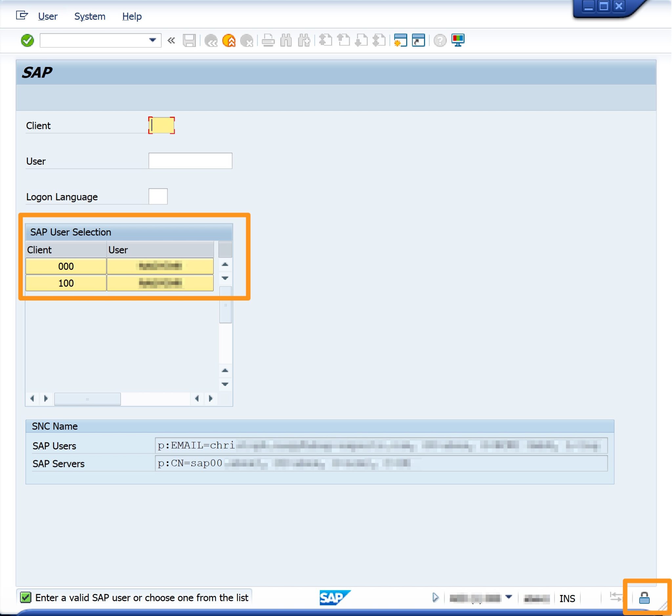Click inside the Client input field
The image size is (672, 616).
pos(162,126)
